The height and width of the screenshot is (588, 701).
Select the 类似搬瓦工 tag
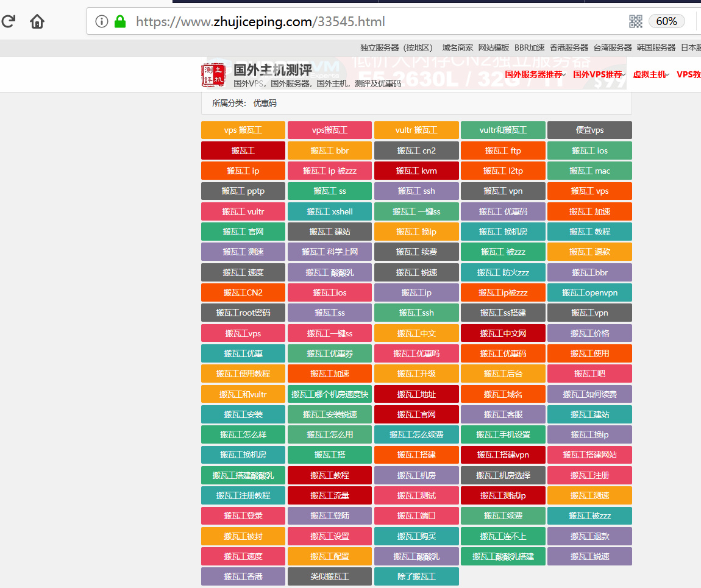pyautogui.click(x=329, y=576)
